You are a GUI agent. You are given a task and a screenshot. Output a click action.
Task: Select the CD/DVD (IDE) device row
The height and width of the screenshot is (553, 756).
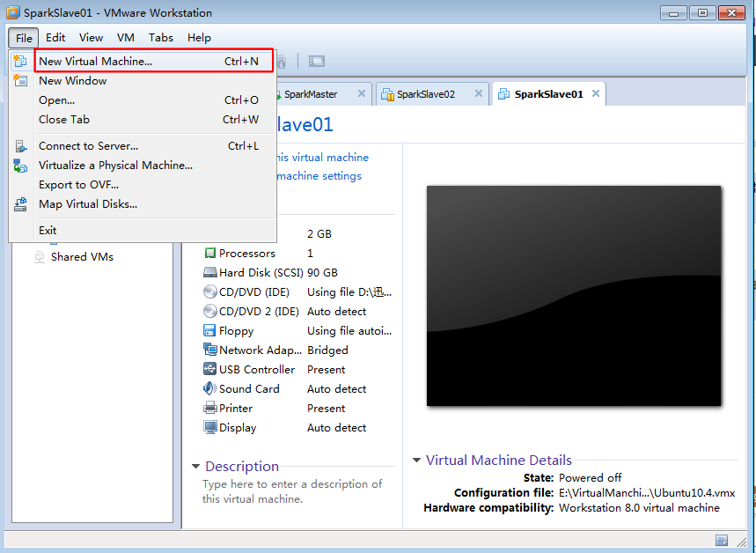(x=297, y=292)
